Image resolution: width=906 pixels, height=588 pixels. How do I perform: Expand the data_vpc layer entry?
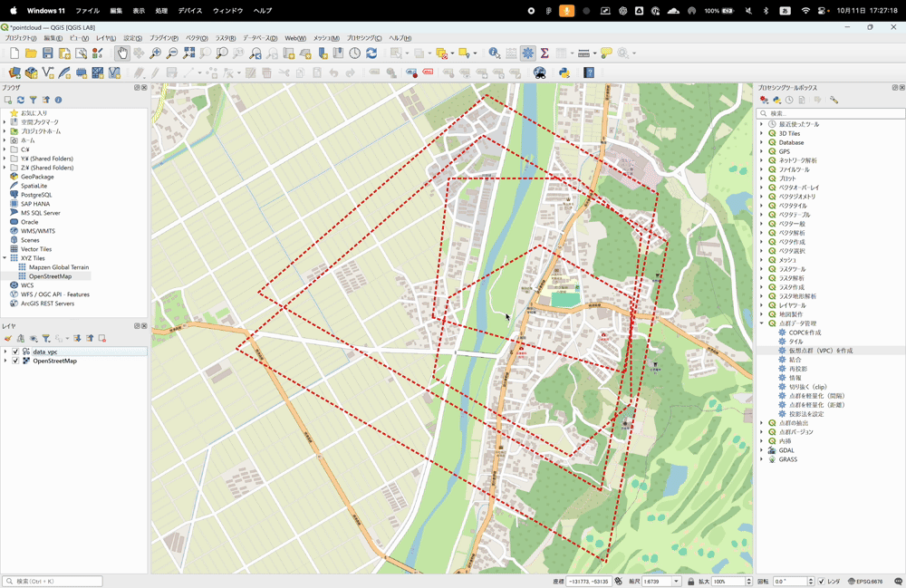(5, 352)
